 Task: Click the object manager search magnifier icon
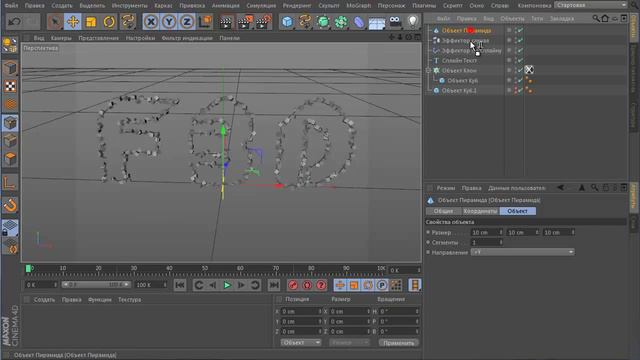pos(596,18)
